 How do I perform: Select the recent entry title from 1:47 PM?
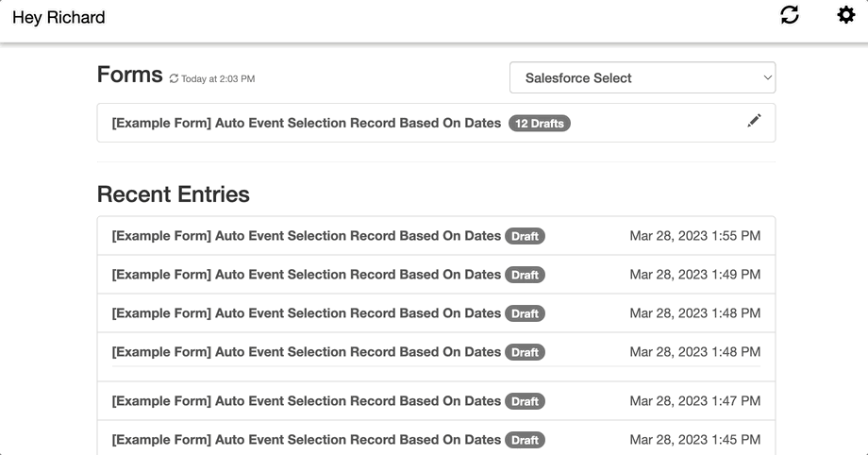306,401
